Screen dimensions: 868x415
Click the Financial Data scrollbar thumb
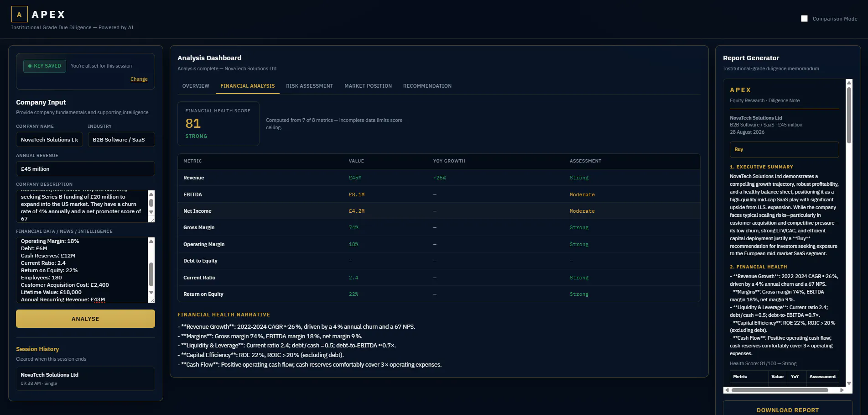coord(151,274)
